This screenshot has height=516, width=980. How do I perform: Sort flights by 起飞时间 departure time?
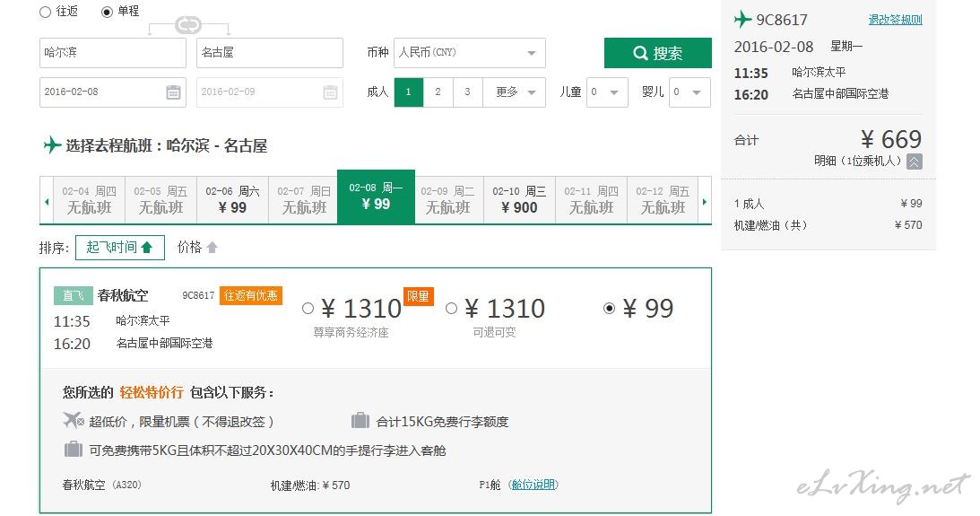(x=120, y=247)
